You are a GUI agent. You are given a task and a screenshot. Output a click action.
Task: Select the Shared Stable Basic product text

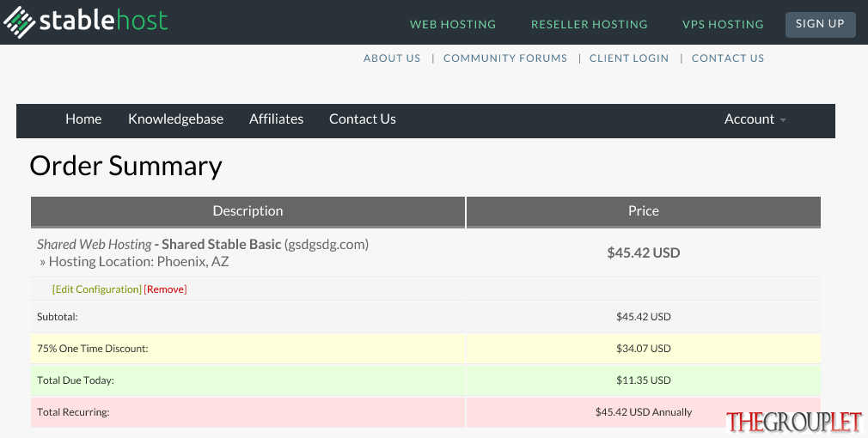[222, 245]
